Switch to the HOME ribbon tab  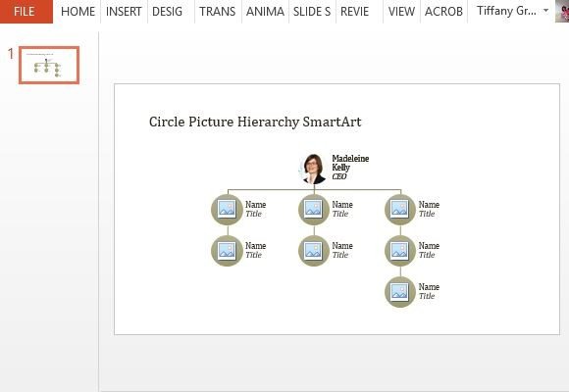tap(78, 11)
